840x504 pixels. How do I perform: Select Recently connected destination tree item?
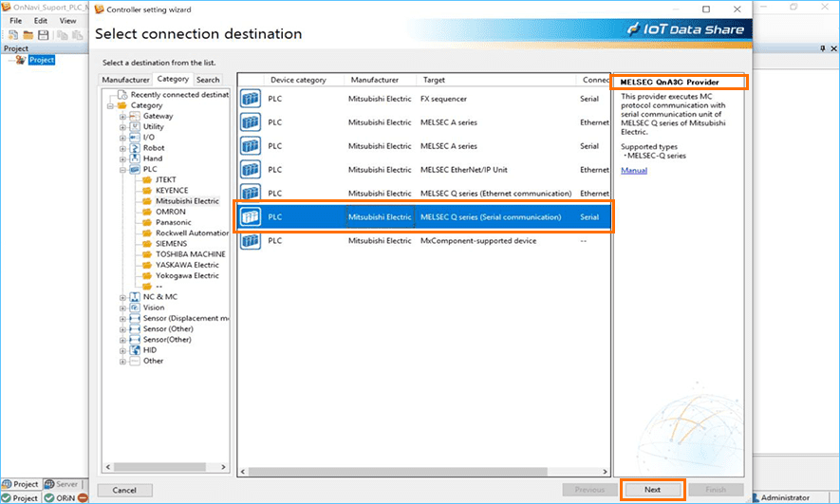point(179,94)
